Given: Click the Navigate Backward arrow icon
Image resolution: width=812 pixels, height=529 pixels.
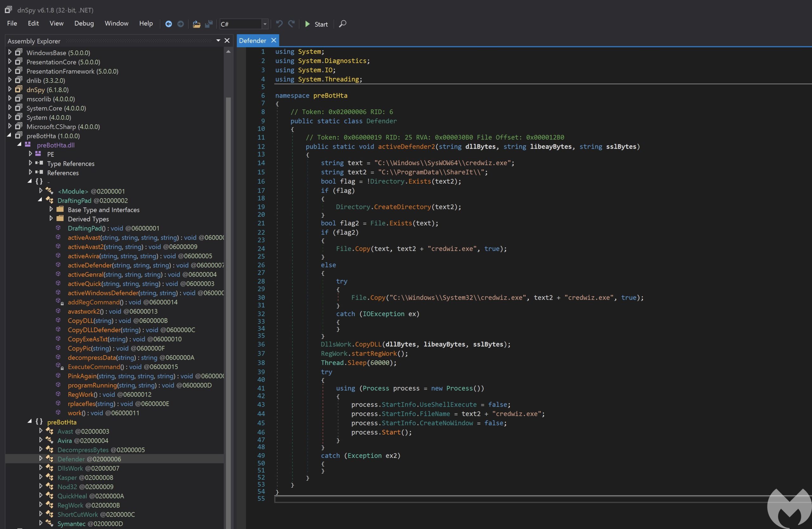Looking at the screenshot, I should 168,24.
